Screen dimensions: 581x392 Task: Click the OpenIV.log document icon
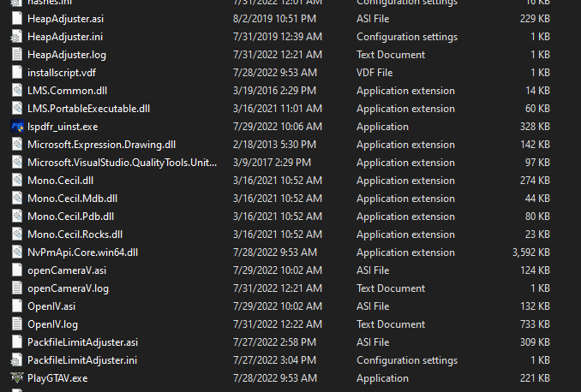(x=16, y=324)
